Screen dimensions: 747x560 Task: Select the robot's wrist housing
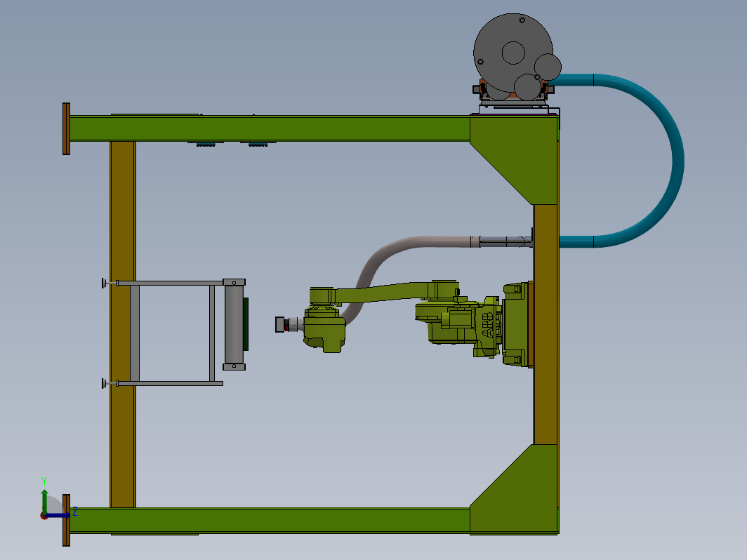pyautogui.click(x=324, y=331)
